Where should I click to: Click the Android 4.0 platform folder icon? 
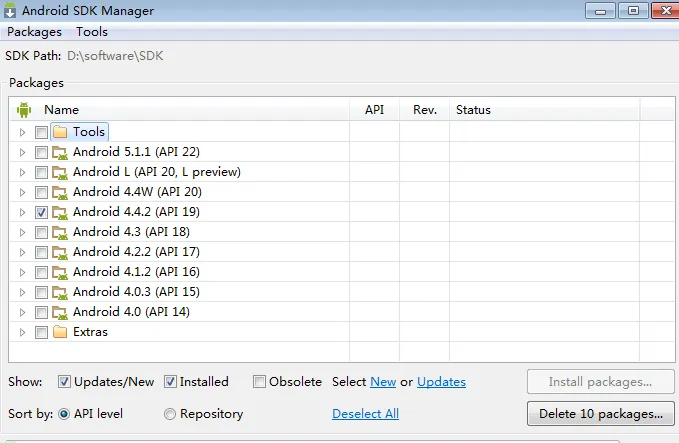click(60, 312)
